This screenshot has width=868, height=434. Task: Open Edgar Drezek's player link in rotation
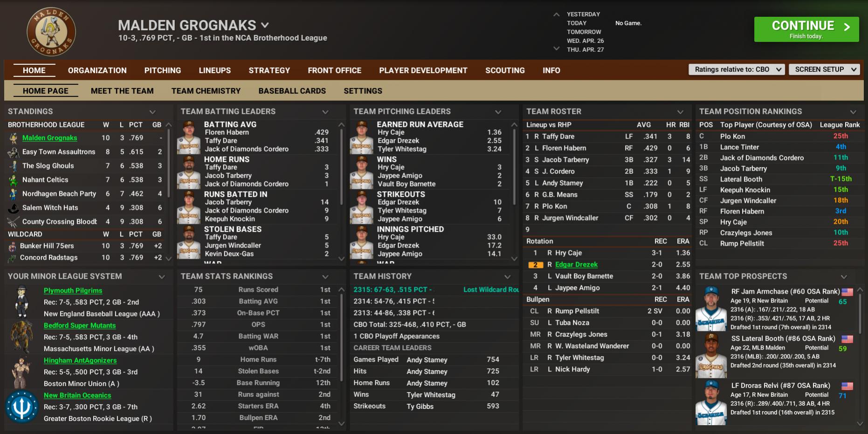click(576, 264)
